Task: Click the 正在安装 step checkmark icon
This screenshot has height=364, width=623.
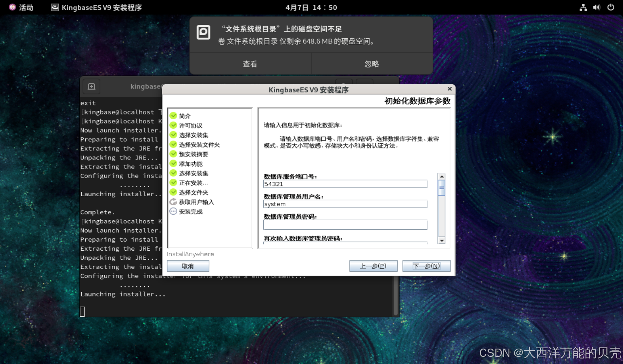Action: [173, 183]
